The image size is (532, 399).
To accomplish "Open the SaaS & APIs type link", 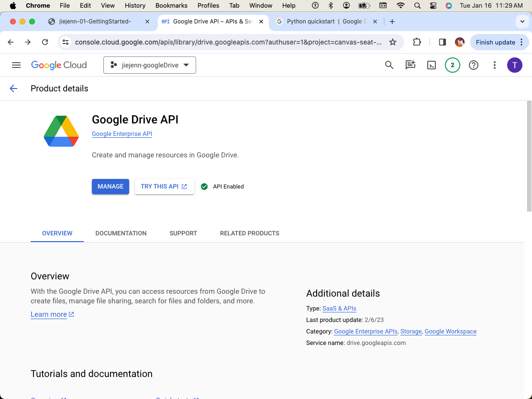I will [x=339, y=309].
